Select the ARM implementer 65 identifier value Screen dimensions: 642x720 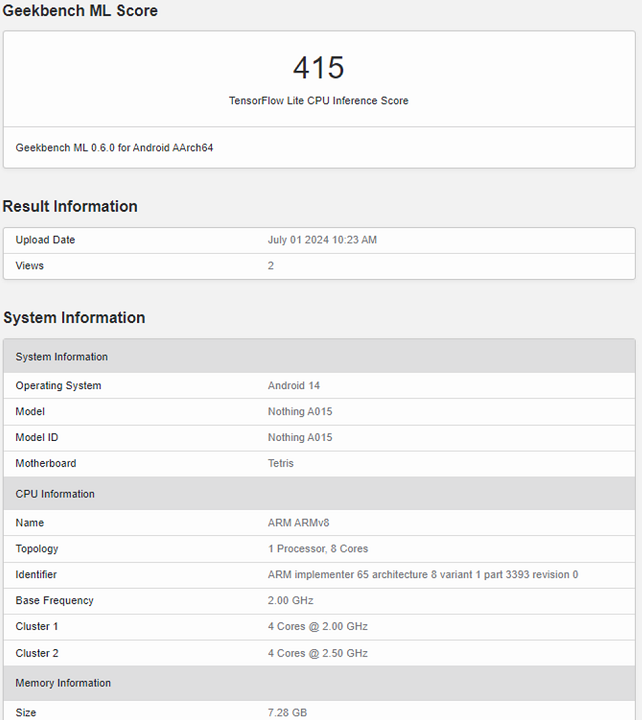click(x=423, y=574)
